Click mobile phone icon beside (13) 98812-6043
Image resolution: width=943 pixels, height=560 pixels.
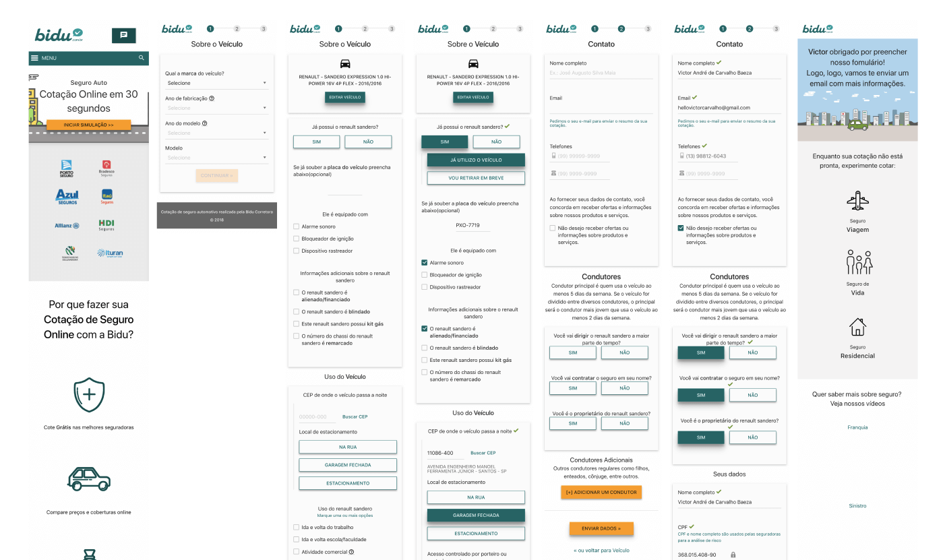coord(681,156)
